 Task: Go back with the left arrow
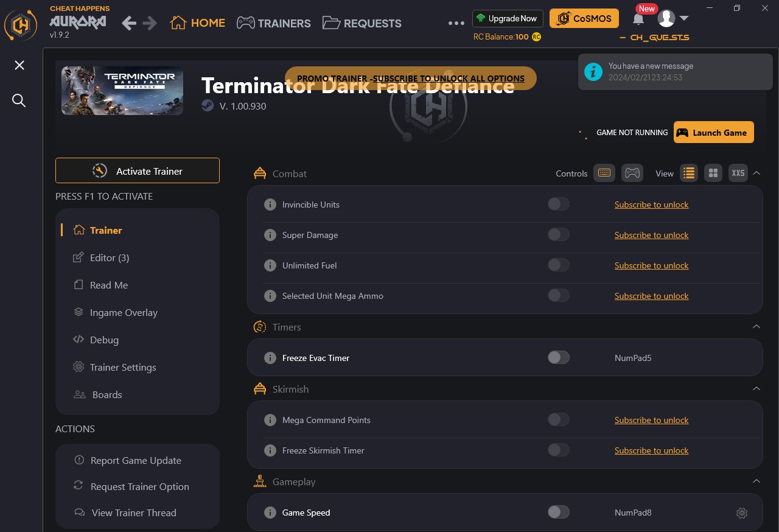[129, 23]
